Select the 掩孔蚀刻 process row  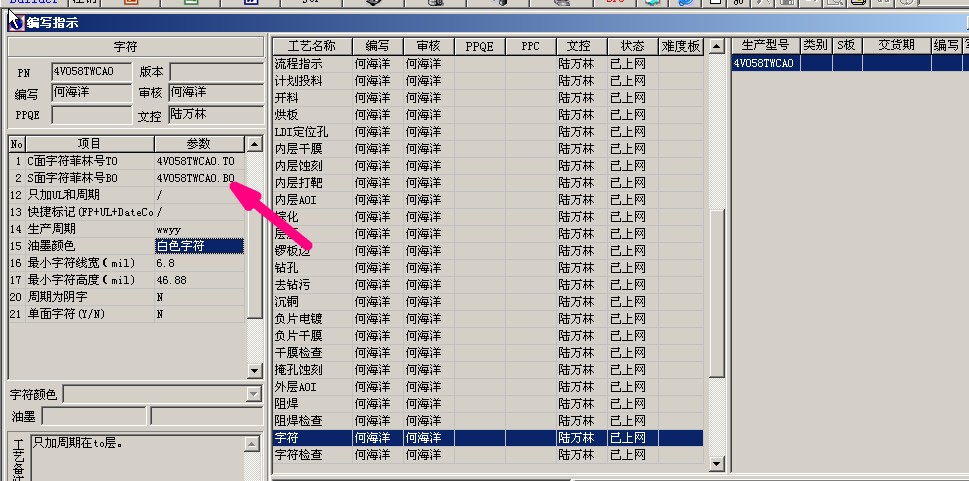(x=488, y=370)
